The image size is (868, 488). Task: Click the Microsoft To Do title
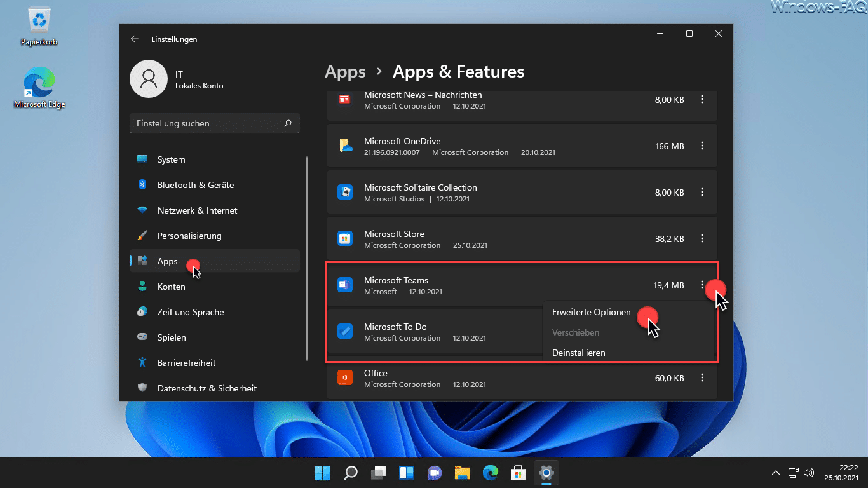[x=395, y=327]
